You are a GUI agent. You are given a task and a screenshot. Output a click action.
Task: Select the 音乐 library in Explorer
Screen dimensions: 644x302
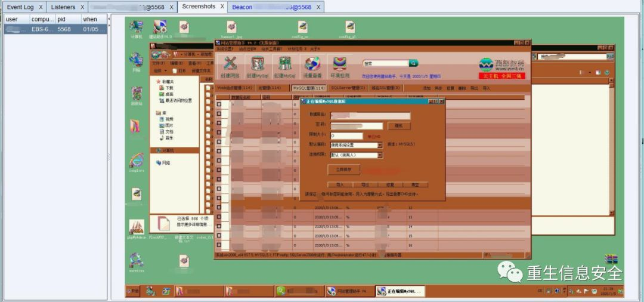pos(166,138)
